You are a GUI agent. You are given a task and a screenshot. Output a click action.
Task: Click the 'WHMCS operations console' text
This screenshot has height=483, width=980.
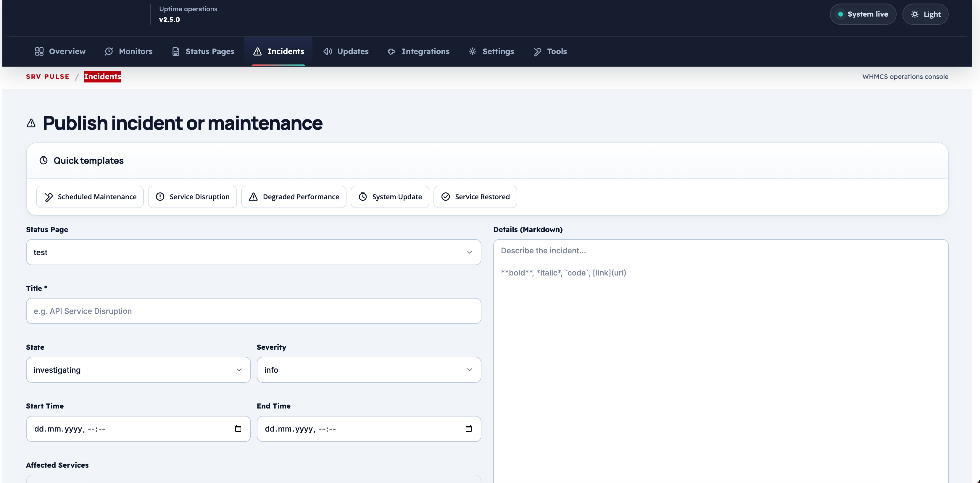[x=905, y=77]
